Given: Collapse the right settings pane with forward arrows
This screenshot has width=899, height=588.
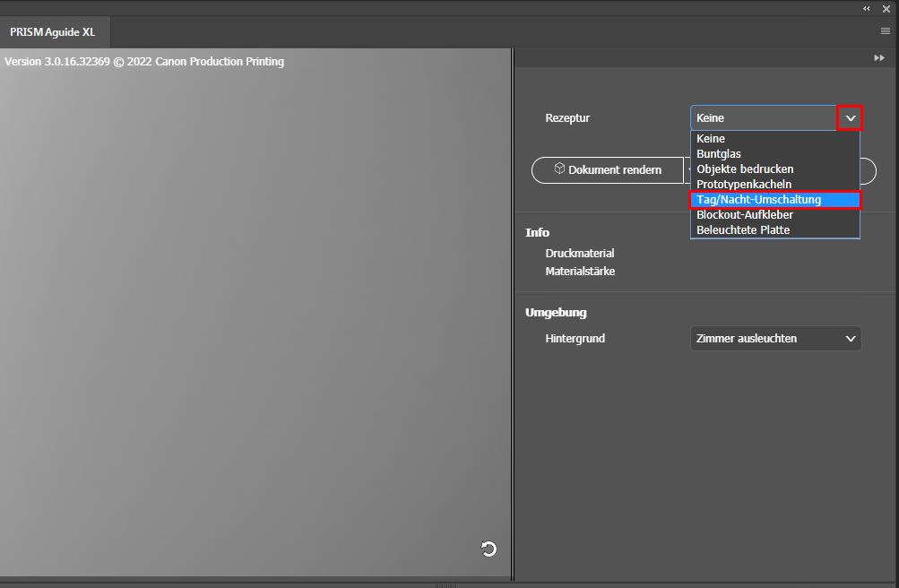Looking at the screenshot, I should click(879, 58).
